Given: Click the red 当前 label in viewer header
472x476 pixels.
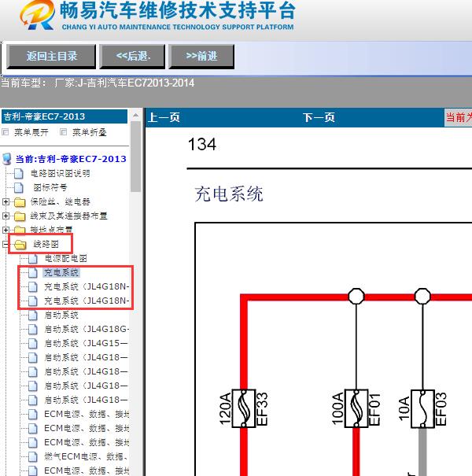Looking at the screenshot, I should 459,117.
